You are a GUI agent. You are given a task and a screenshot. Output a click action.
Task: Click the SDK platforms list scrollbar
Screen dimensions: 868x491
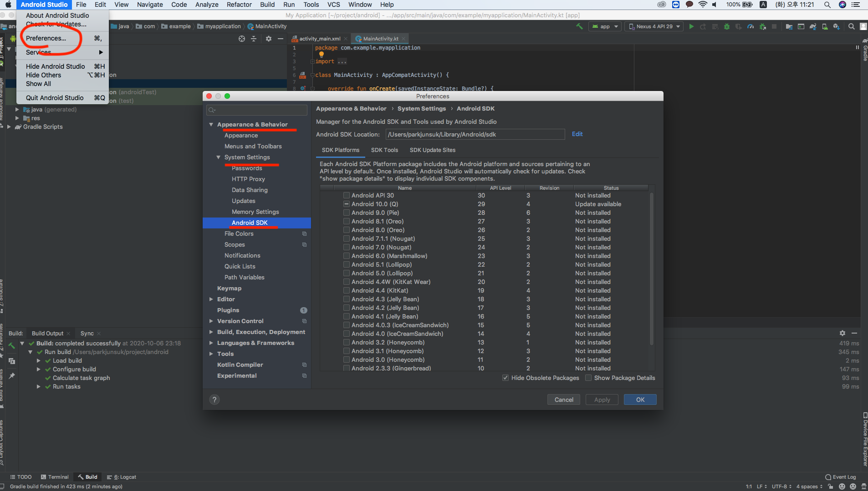point(651,268)
